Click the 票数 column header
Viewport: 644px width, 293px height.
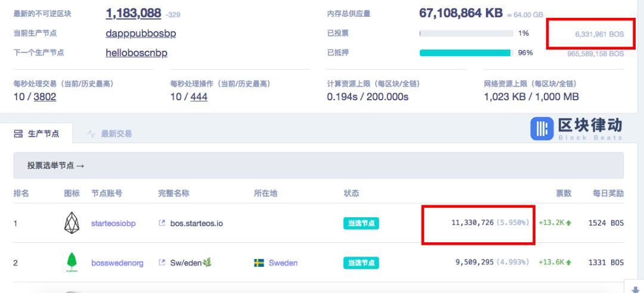[x=564, y=193]
